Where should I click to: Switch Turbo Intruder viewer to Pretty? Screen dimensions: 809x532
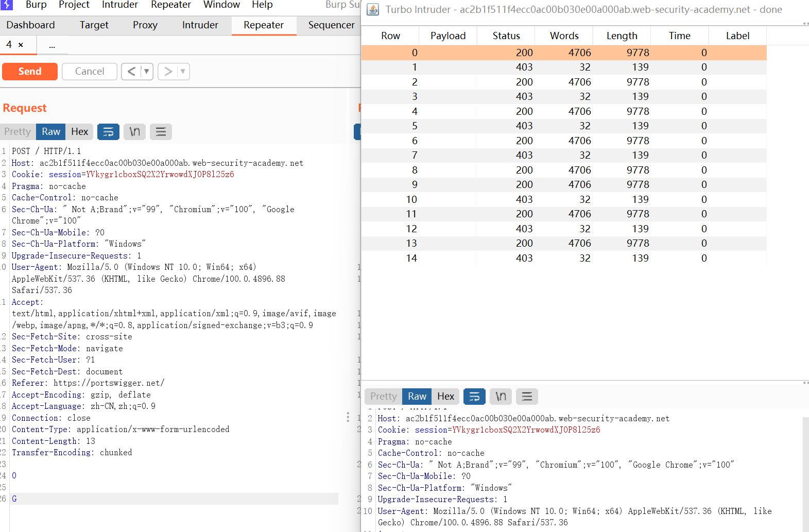tap(384, 397)
